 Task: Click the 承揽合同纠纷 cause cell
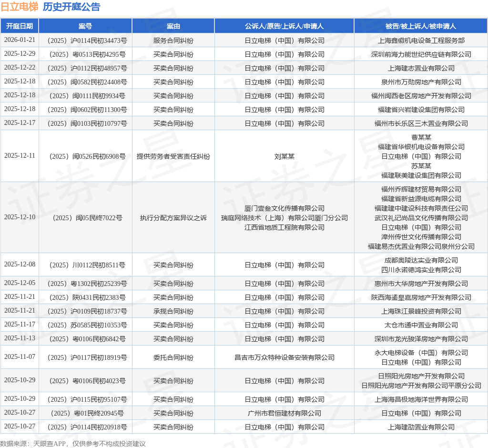point(173,311)
